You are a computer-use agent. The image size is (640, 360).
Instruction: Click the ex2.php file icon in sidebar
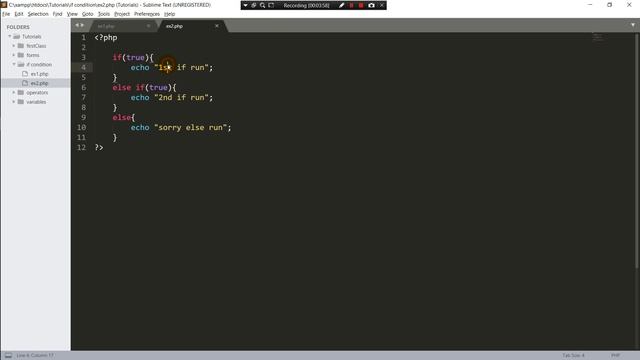[25, 83]
